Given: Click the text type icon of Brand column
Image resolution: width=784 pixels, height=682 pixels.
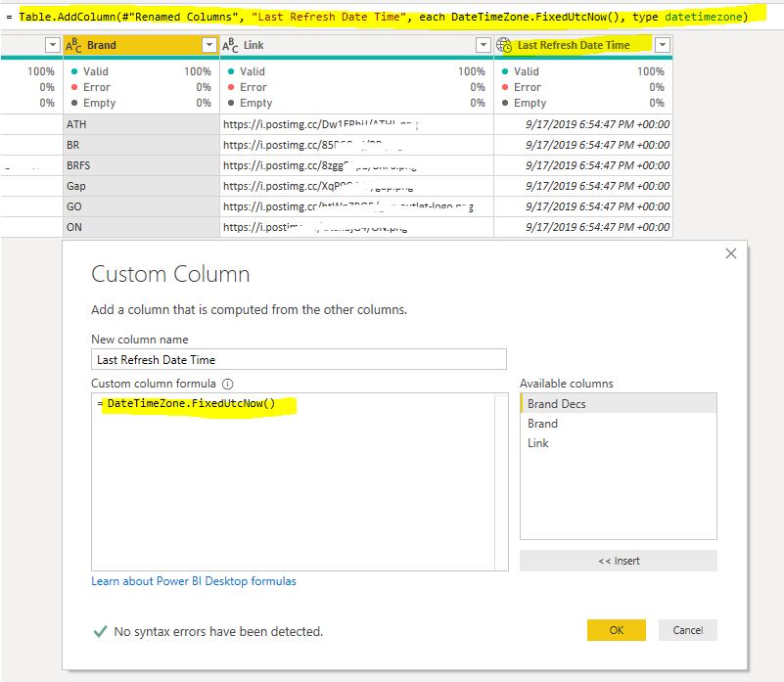Looking at the screenshot, I should point(73,46).
